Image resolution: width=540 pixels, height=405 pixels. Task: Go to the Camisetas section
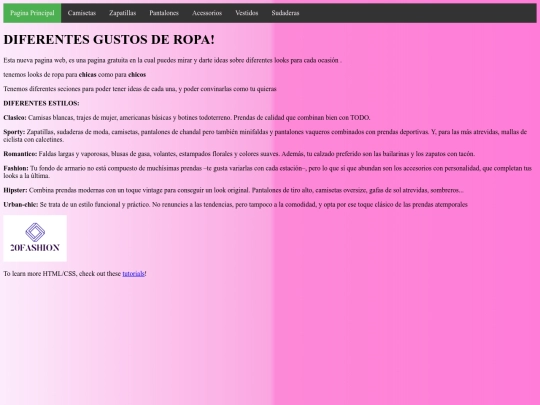82,13
